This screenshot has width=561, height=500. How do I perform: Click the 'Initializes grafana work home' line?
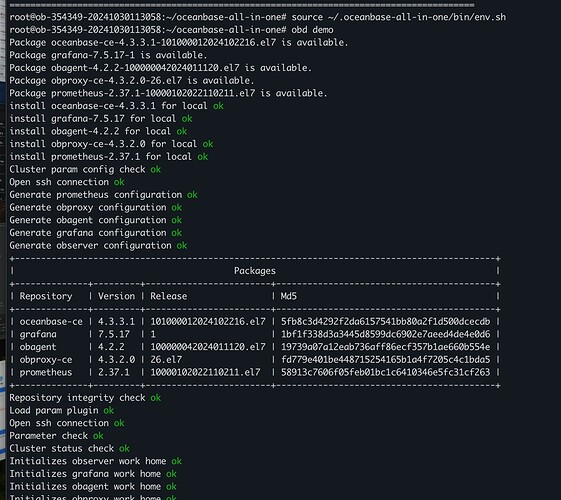pyautogui.click(x=93, y=474)
